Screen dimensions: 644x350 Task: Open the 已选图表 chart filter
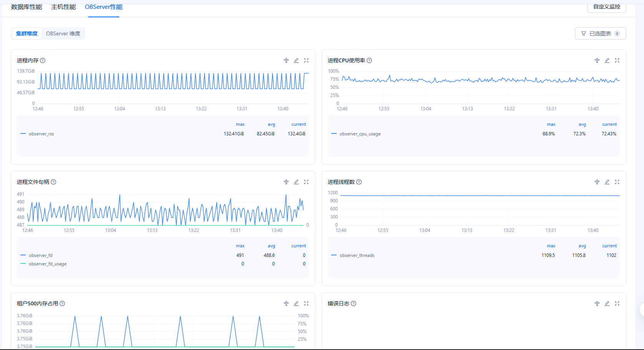click(x=600, y=33)
